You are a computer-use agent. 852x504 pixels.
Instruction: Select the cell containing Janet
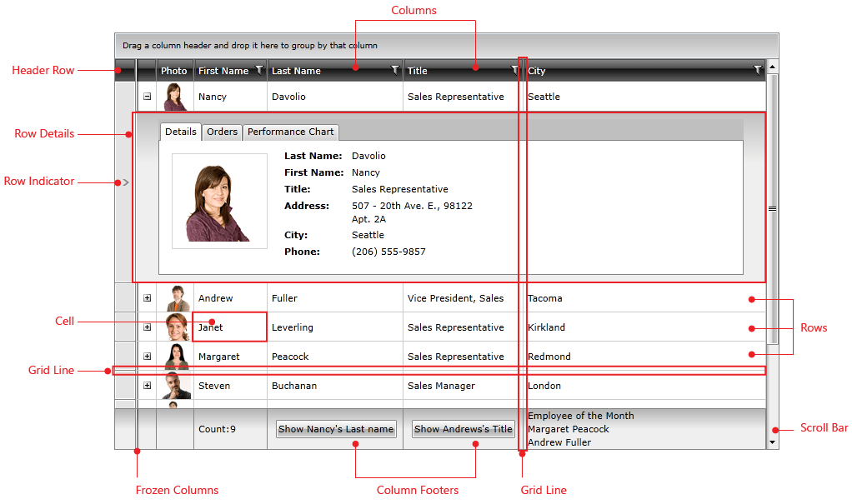point(229,327)
